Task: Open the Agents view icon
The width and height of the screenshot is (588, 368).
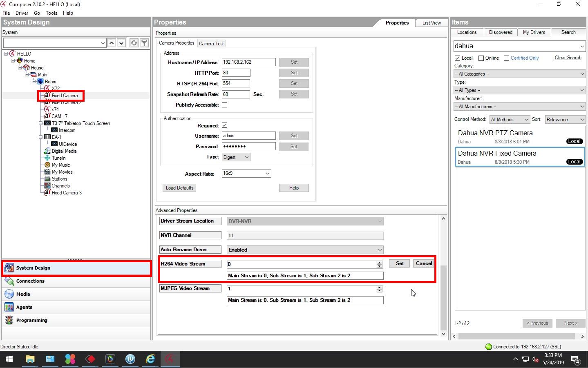Action: 9,307
